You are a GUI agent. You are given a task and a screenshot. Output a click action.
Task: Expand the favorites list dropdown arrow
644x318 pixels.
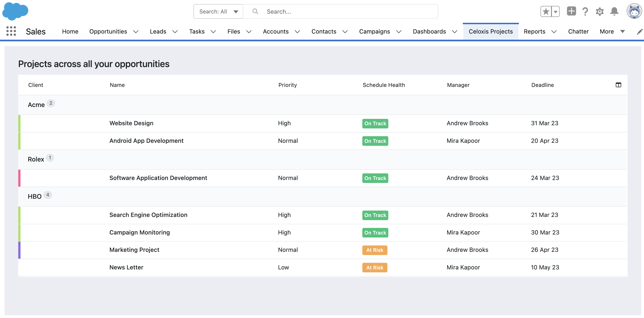coord(556,11)
